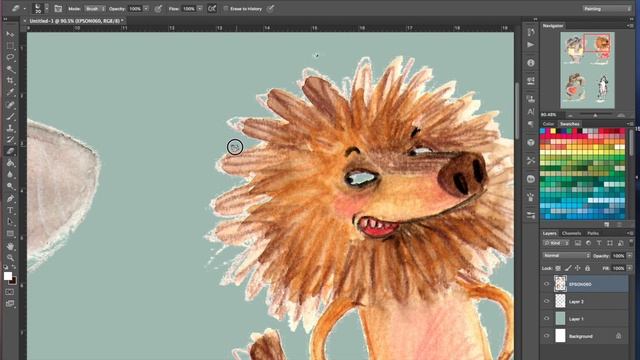
Task: Select the Swatches tab
Action: (x=569, y=124)
